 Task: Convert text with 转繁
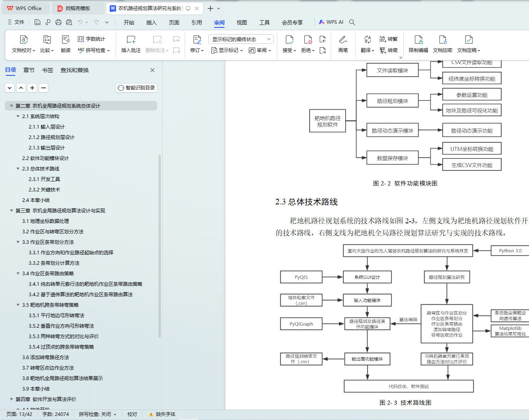pos(389,39)
